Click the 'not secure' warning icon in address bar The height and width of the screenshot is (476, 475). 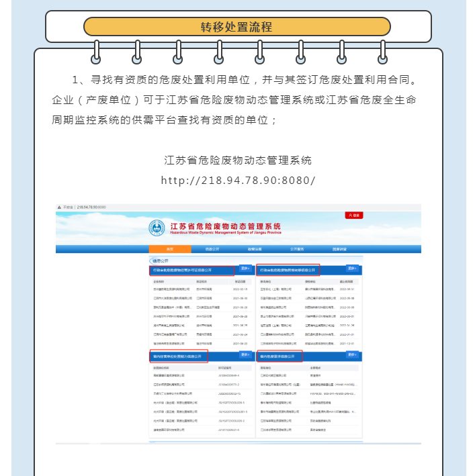[60, 207]
